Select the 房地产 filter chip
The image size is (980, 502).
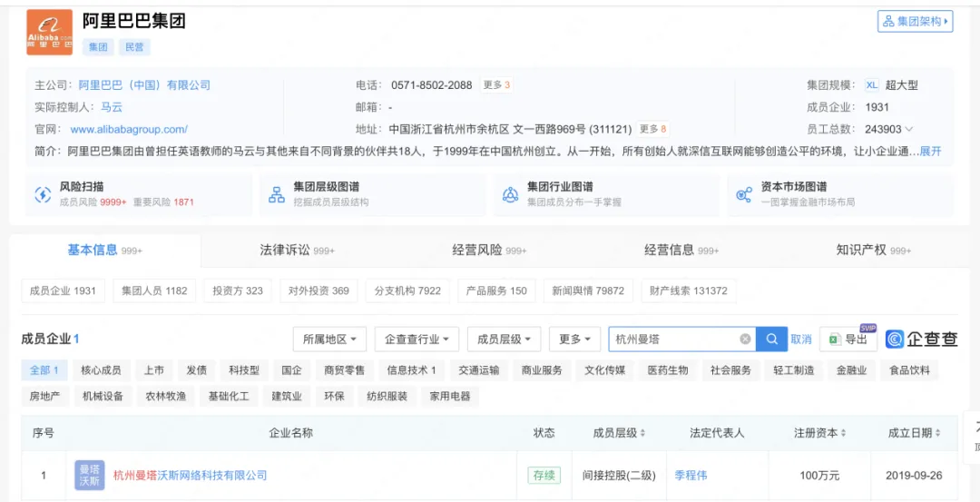coord(44,396)
